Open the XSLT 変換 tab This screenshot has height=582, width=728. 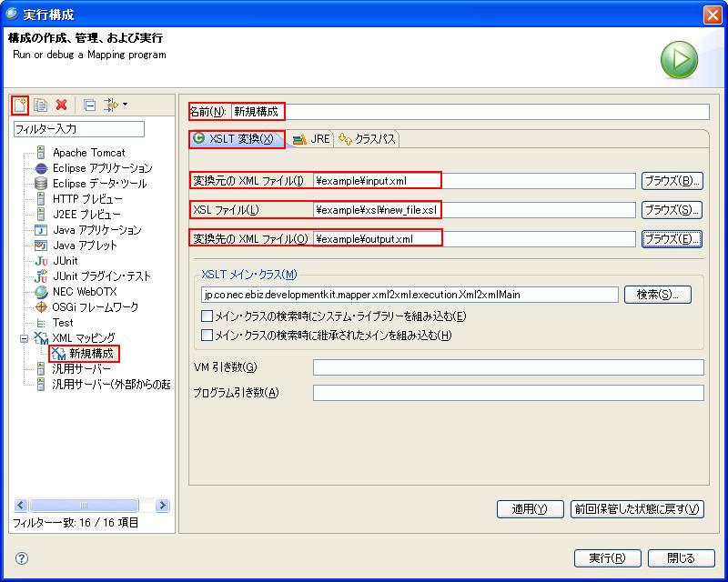[234, 139]
